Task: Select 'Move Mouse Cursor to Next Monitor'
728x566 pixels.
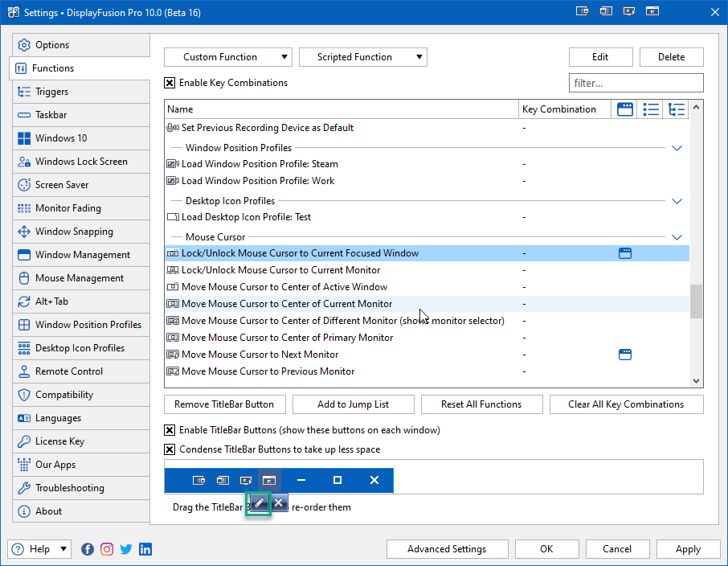Action: 427,355
